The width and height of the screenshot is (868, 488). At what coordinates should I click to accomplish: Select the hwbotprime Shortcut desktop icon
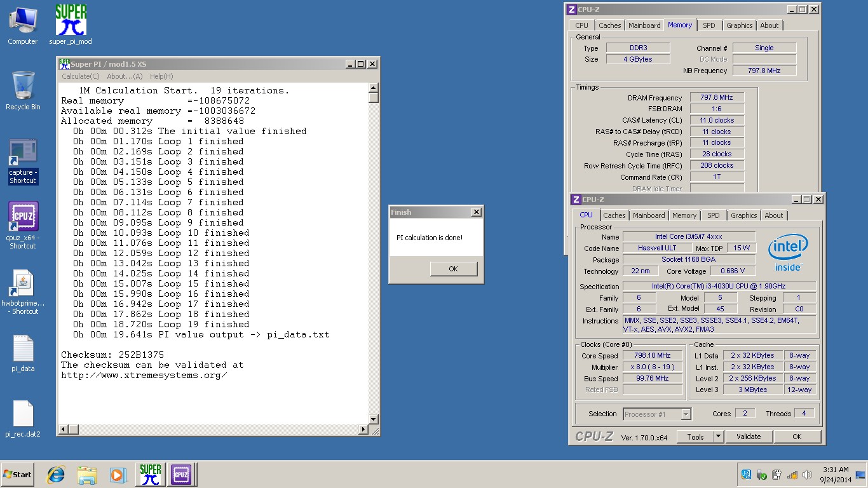(x=23, y=292)
